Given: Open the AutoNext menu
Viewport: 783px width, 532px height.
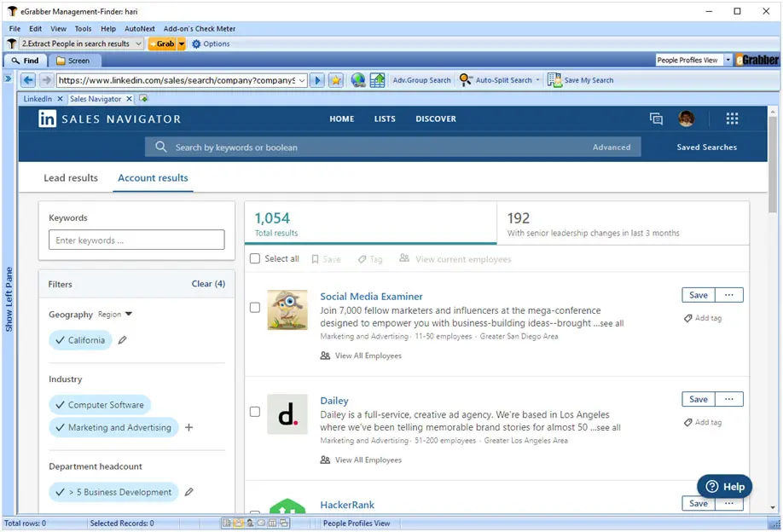Looking at the screenshot, I should pyautogui.click(x=140, y=29).
